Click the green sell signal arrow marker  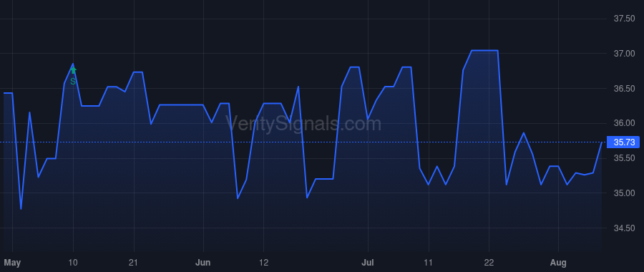tap(73, 70)
